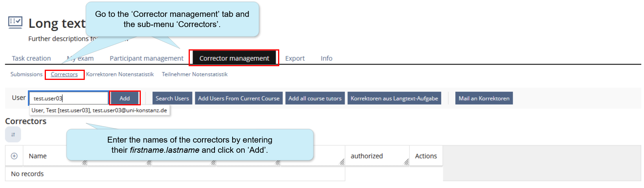The height and width of the screenshot is (188, 644).
Task: Click the Mail an Korrektoren button
Action: click(x=484, y=98)
